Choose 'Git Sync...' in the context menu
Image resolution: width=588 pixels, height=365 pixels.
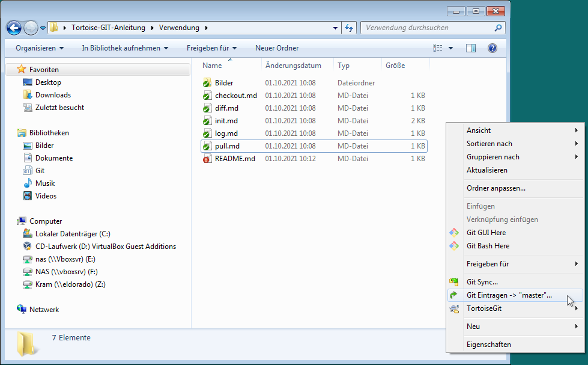pos(515,282)
